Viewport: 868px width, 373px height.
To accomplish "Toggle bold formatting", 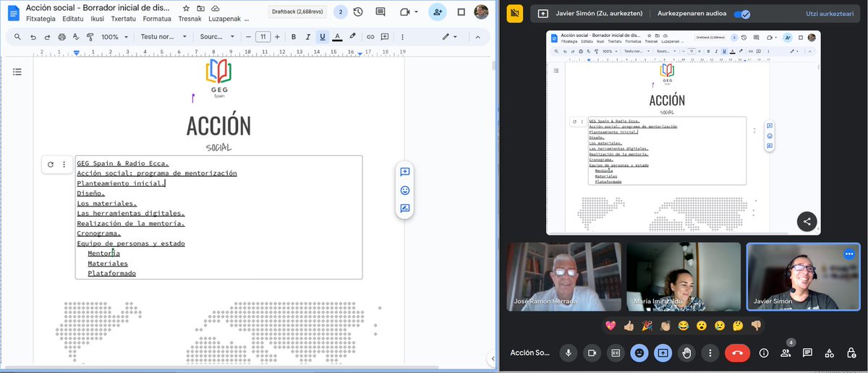I will [x=294, y=36].
